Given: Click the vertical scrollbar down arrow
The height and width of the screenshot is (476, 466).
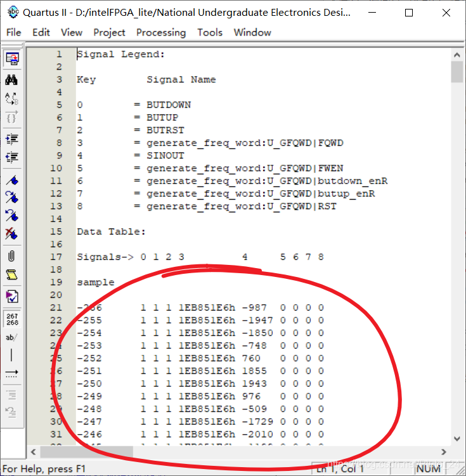Looking at the screenshot, I should 457,439.
